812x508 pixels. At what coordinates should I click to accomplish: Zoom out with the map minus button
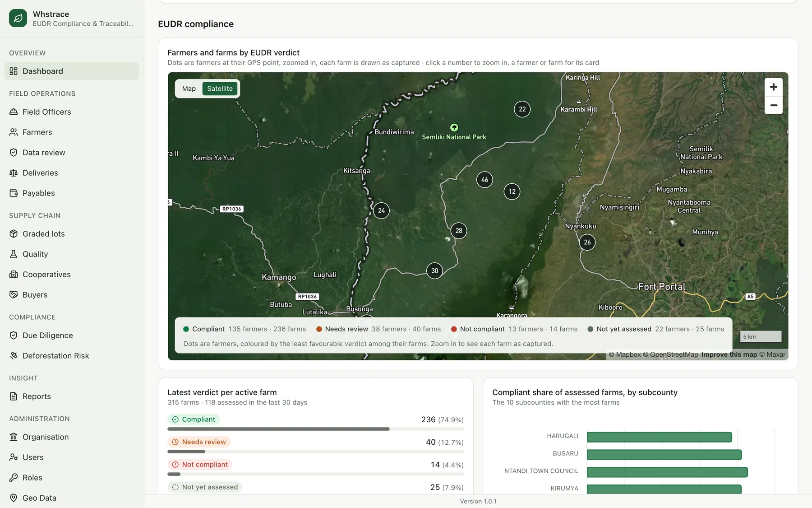point(773,105)
